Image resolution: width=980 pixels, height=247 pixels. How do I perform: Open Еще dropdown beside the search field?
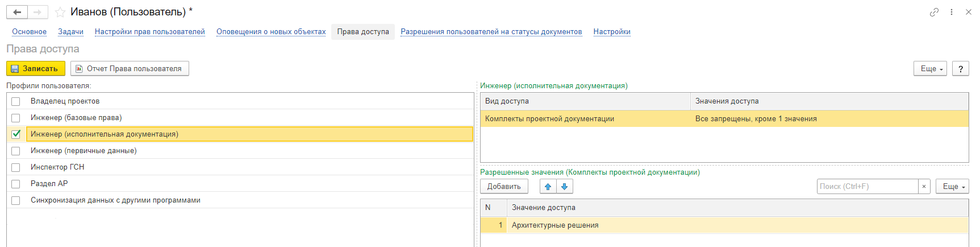952,187
